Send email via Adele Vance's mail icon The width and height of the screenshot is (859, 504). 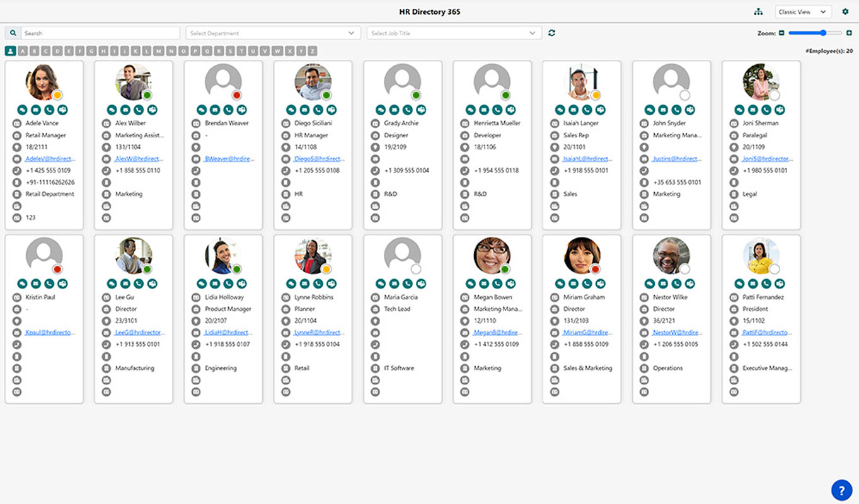(x=35, y=110)
